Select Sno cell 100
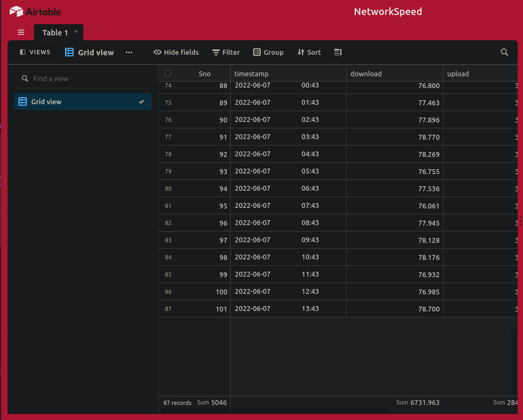 [x=204, y=292]
